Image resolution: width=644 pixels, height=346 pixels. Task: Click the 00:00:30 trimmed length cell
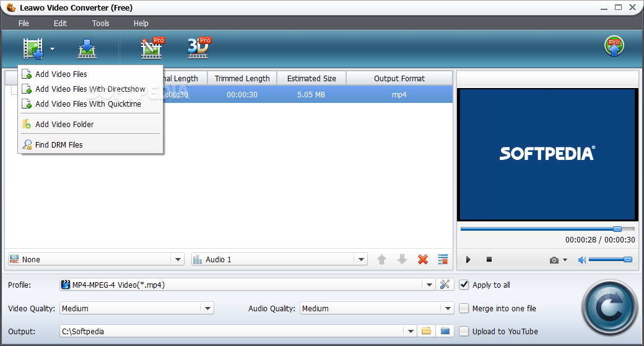(x=242, y=95)
